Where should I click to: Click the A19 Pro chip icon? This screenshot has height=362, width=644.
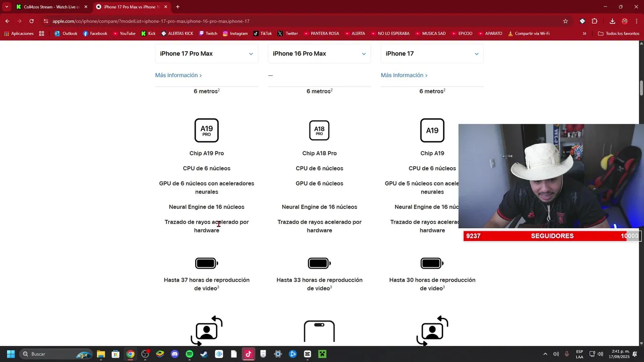pyautogui.click(x=206, y=131)
